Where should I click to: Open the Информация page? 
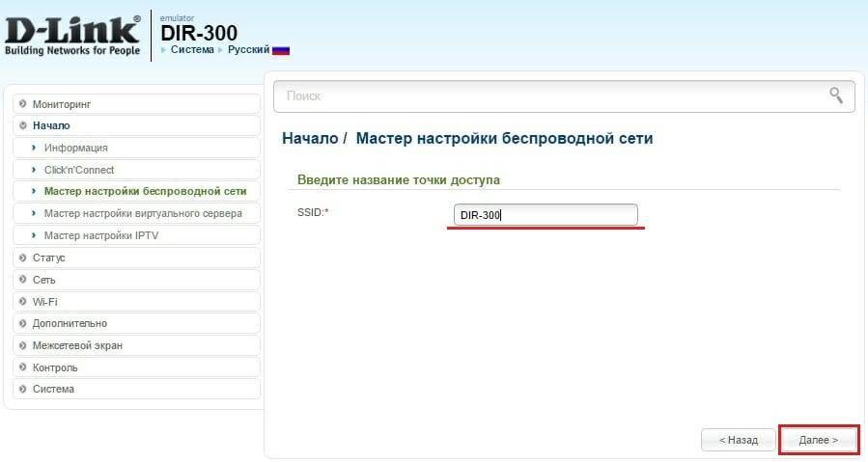pyautogui.click(x=75, y=148)
